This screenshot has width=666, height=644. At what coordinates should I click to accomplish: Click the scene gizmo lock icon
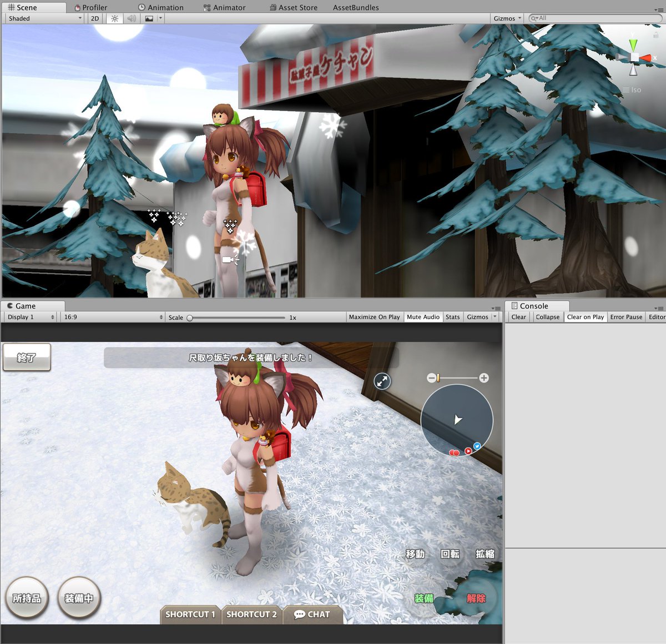coord(656,34)
